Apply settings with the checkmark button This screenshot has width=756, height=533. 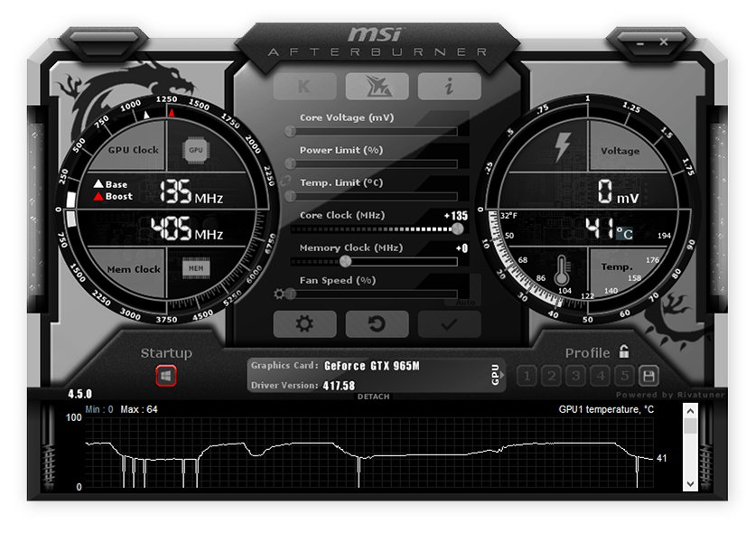(450, 323)
